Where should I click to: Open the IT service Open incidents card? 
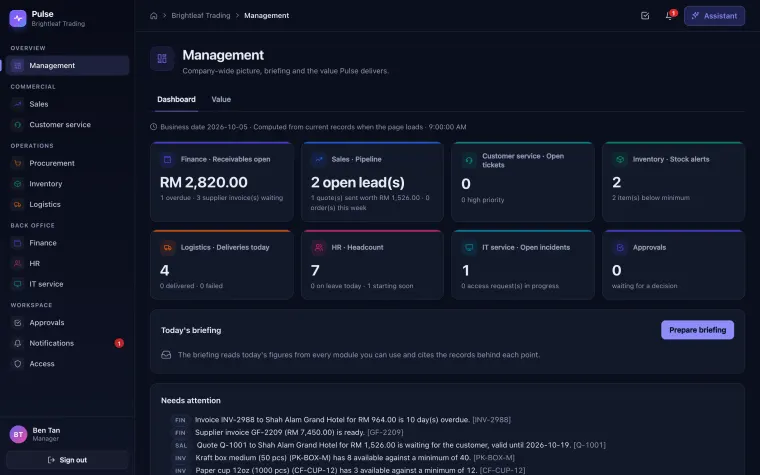523,265
